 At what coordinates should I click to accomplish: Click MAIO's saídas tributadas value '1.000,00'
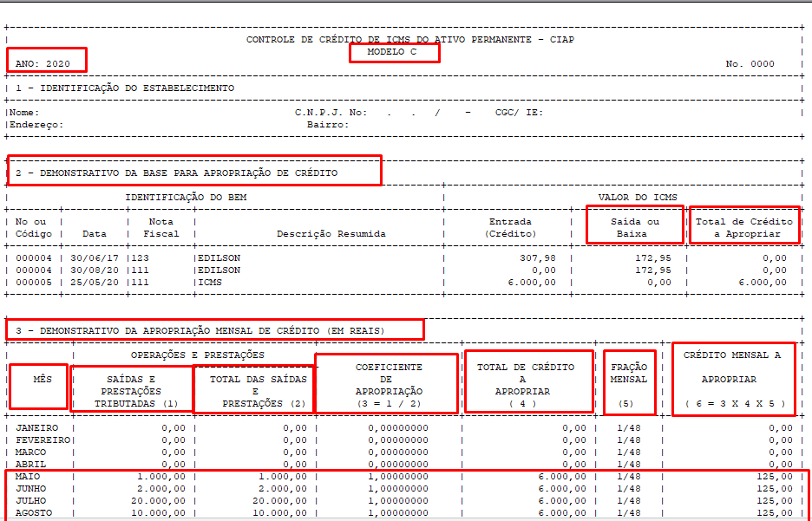pos(160,477)
